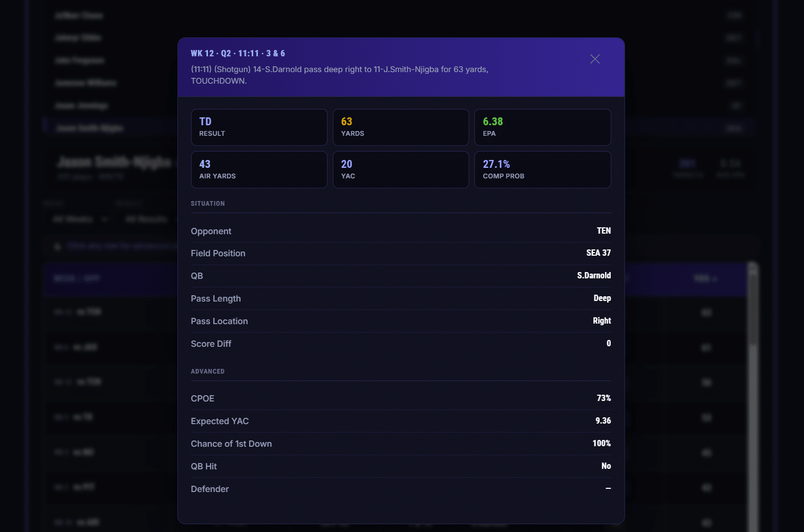Open the All Results filter dropdown
This screenshot has width=804, height=532.
(147, 219)
